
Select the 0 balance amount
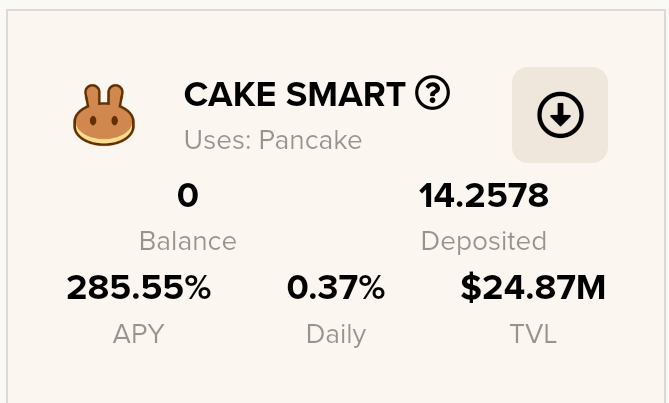point(188,195)
